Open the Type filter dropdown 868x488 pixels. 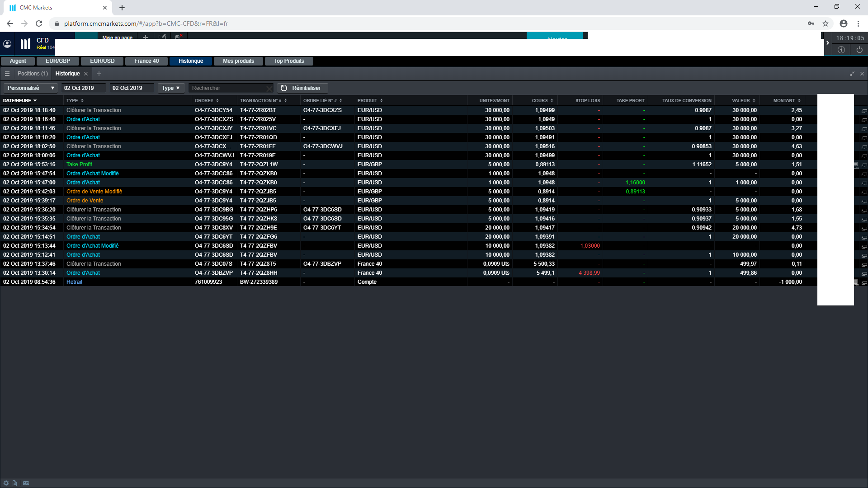pos(170,88)
